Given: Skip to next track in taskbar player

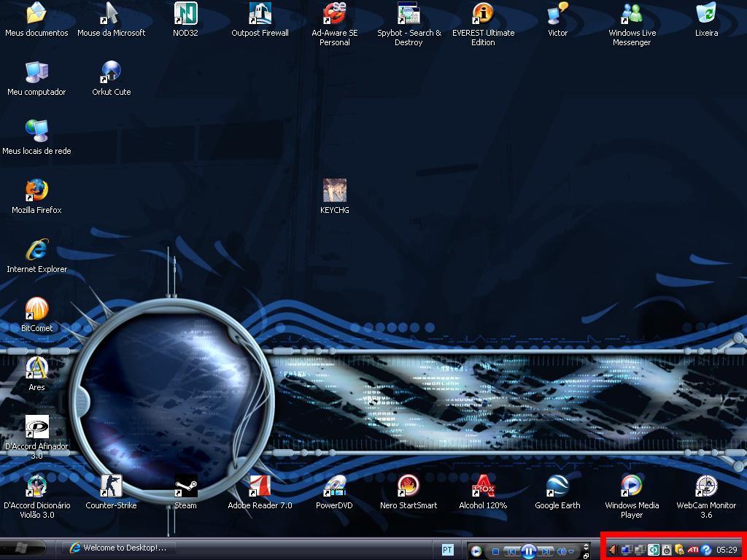Looking at the screenshot, I should click(x=546, y=552).
